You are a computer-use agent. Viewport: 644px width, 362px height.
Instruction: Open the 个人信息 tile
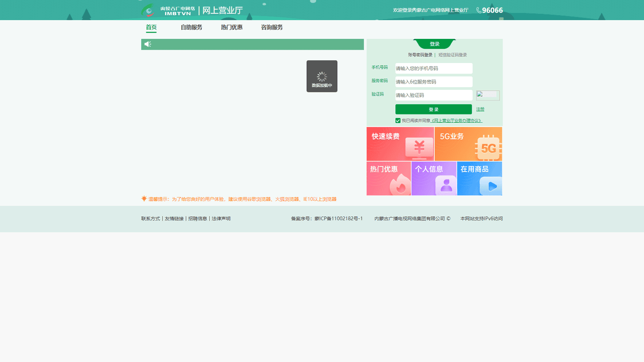[434, 178]
